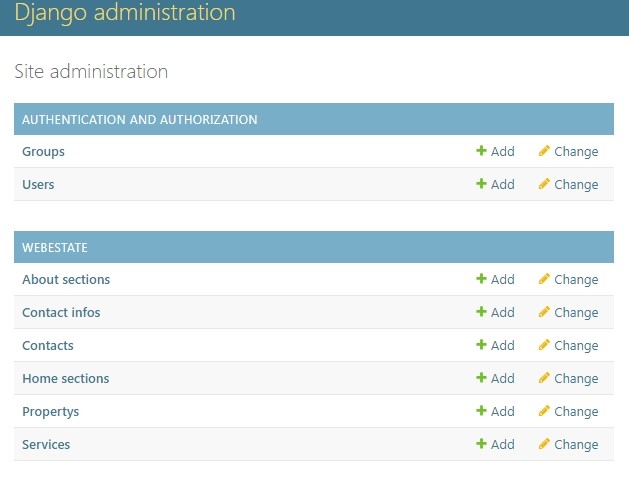
Task: Click the plus icon for Home sections
Action: 481,377
